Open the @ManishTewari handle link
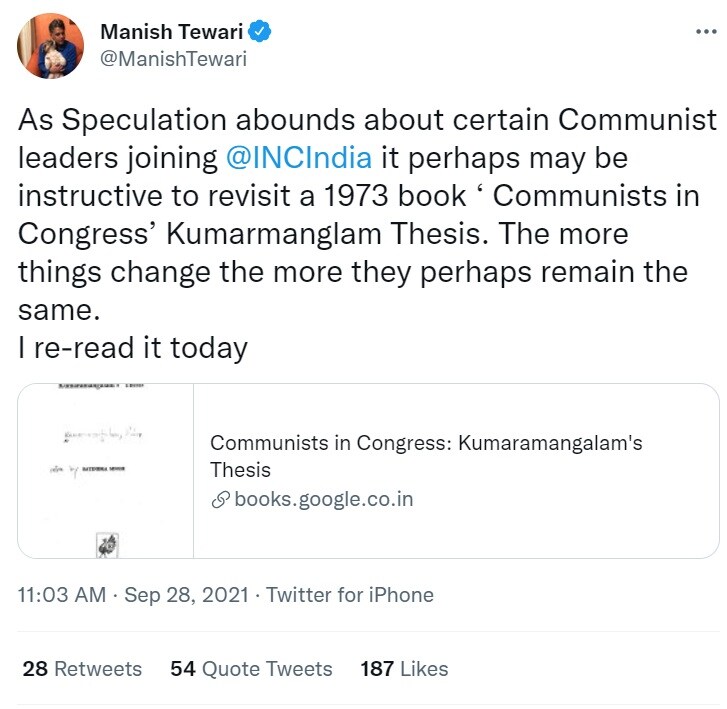The width and height of the screenshot is (727, 709). (x=173, y=59)
